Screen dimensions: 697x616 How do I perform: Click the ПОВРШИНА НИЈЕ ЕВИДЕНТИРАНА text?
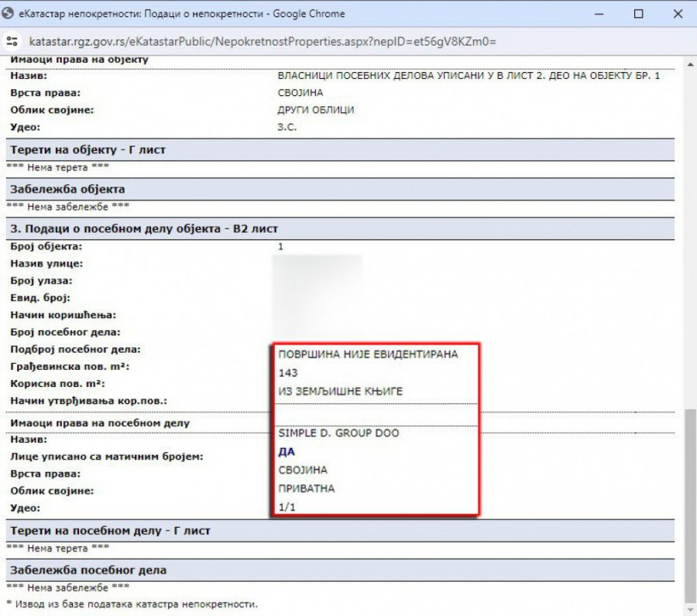(x=367, y=354)
